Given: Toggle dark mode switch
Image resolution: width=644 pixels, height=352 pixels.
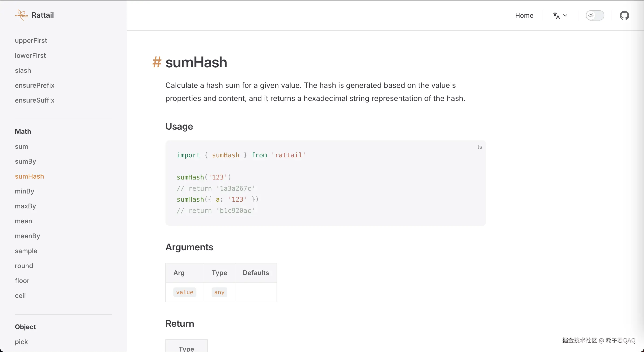Looking at the screenshot, I should 595,16.
